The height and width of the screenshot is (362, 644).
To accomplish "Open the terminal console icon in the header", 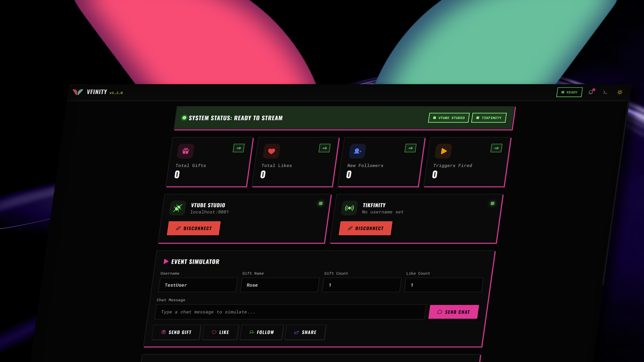I will pyautogui.click(x=605, y=92).
